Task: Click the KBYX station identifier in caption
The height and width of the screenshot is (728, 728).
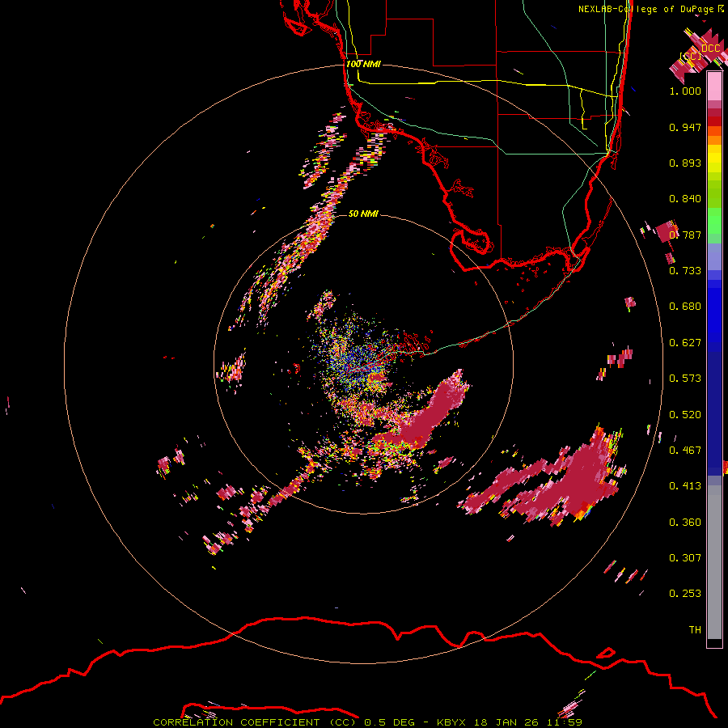Action: pyautogui.click(x=452, y=722)
